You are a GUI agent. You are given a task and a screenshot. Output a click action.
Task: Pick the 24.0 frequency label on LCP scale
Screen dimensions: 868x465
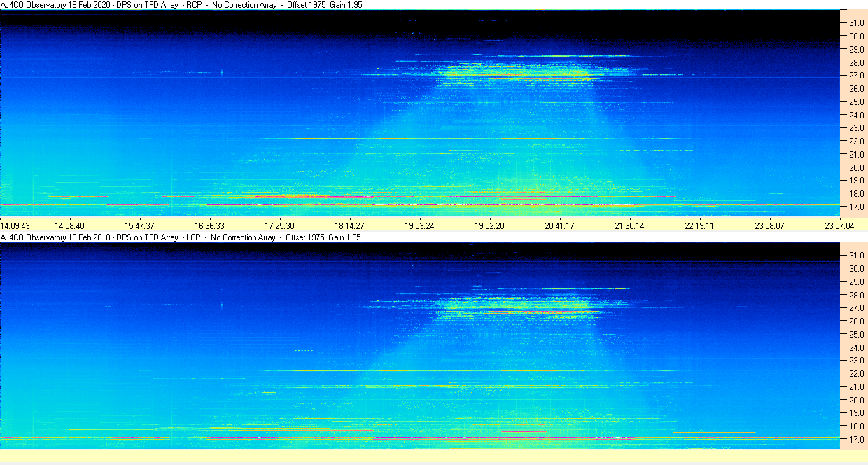click(857, 348)
